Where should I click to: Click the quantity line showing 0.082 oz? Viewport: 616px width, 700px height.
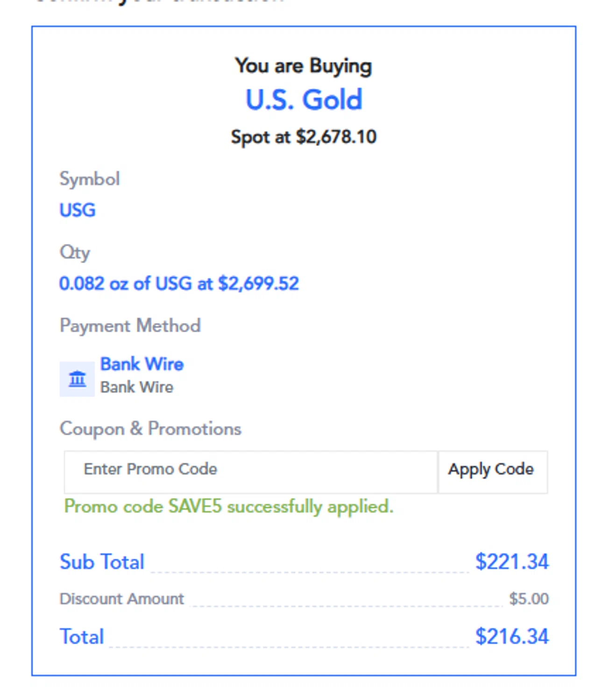tap(179, 284)
